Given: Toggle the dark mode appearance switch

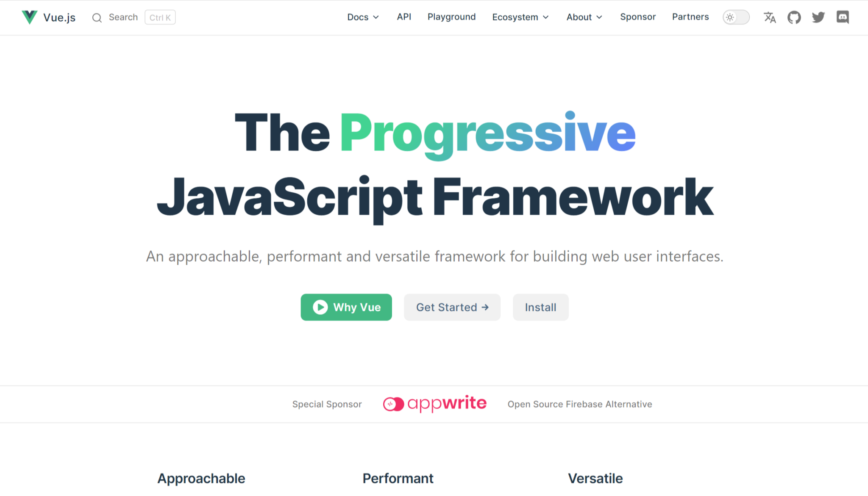Looking at the screenshot, I should point(736,17).
